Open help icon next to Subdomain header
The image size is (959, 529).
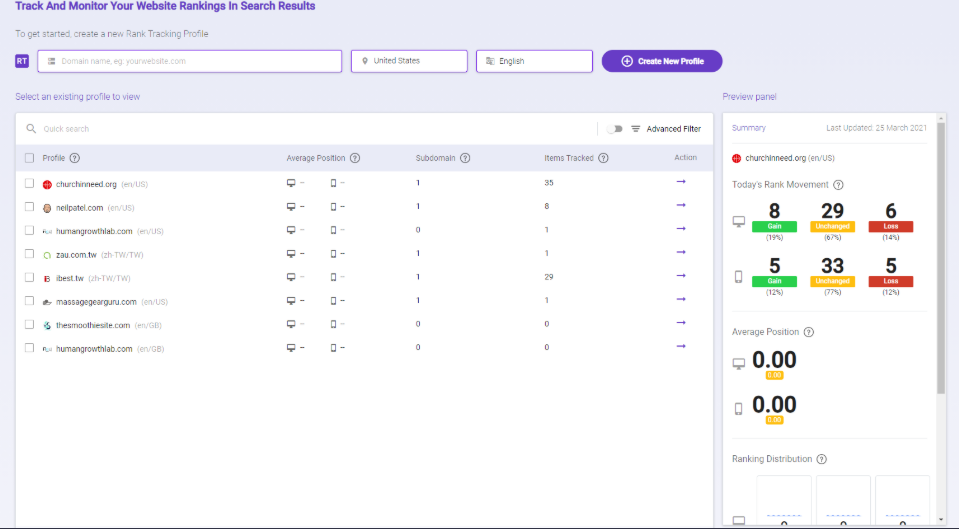pos(465,158)
